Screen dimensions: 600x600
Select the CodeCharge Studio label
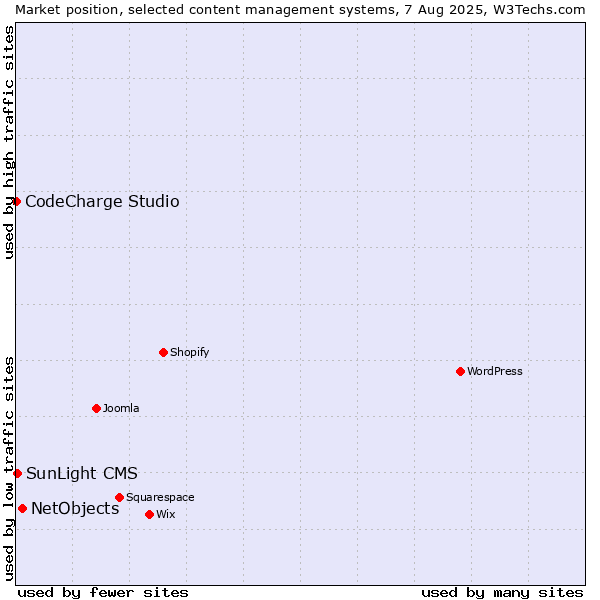click(x=104, y=204)
